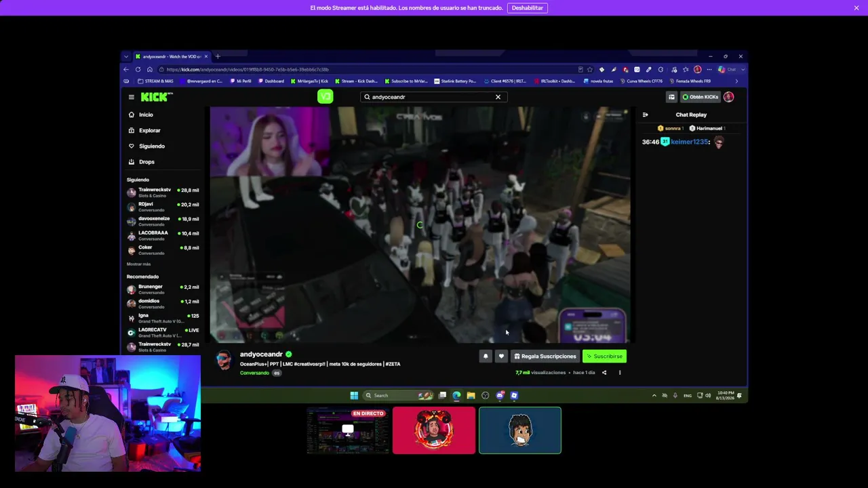Viewport: 868px width, 488px height.
Task: Open domidios recommended channel
Action: point(163,304)
